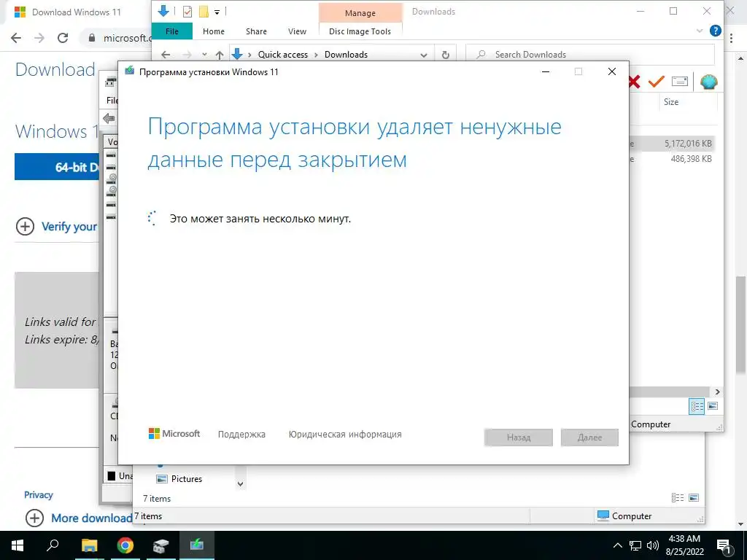Click the blue shell icon in Disk Management toolbar

[709, 82]
